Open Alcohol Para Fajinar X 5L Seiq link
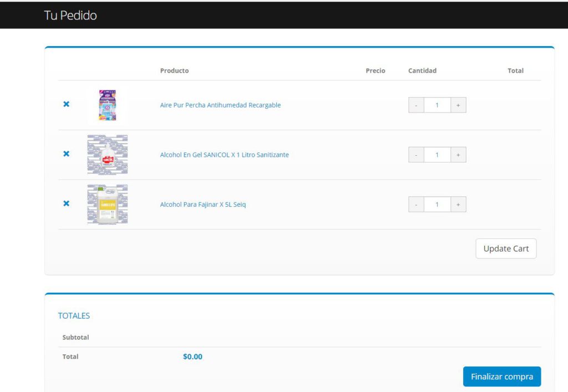568x392 pixels. click(x=203, y=205)
